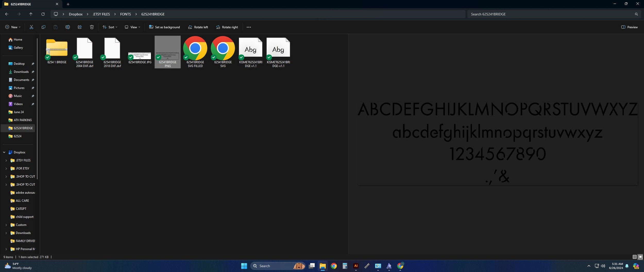This screenshot has width=644, height=272.
Task: Open Calculator from the taskbar
Action: pyautogui.click(x=345, y=266)
